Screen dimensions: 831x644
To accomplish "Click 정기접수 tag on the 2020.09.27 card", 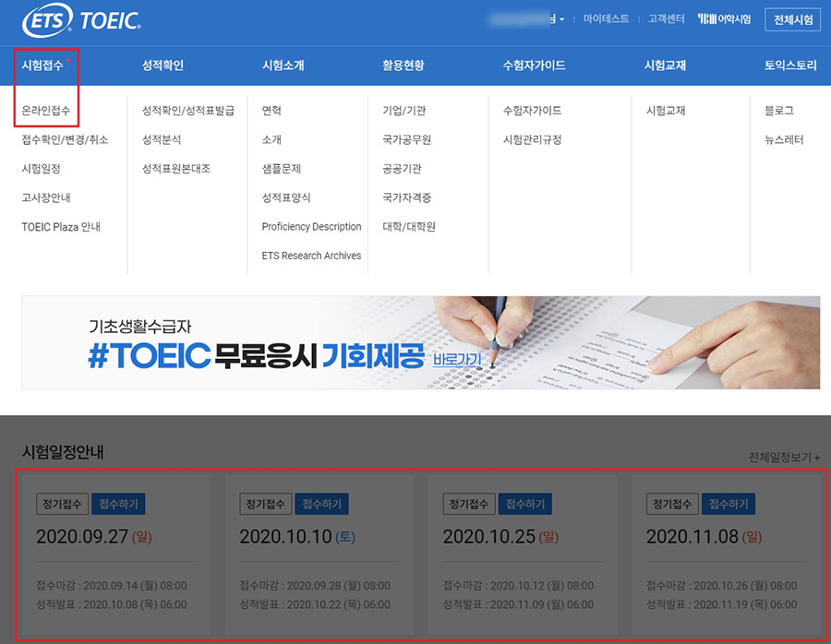I will point(62,504).
